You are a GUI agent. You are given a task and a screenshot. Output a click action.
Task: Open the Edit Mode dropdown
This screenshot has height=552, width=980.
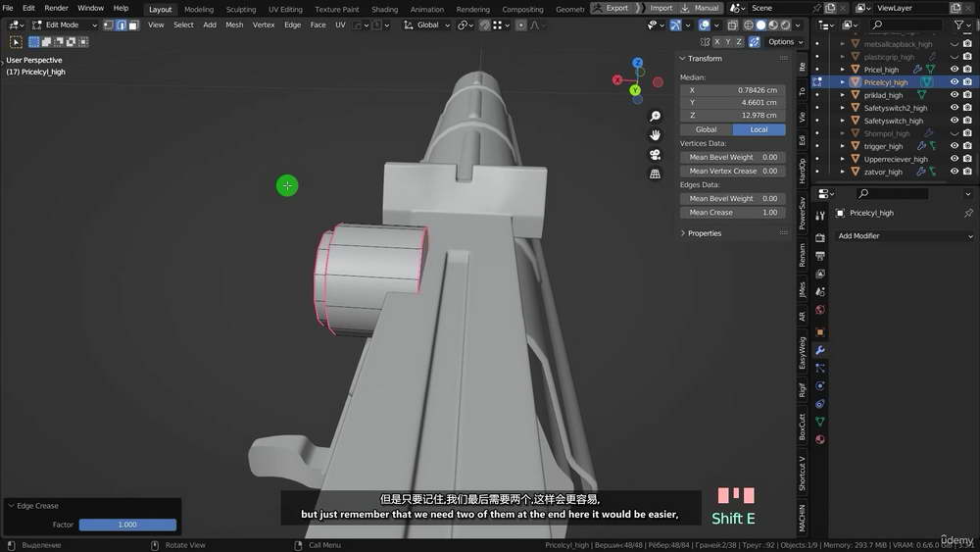coord(65,25)
